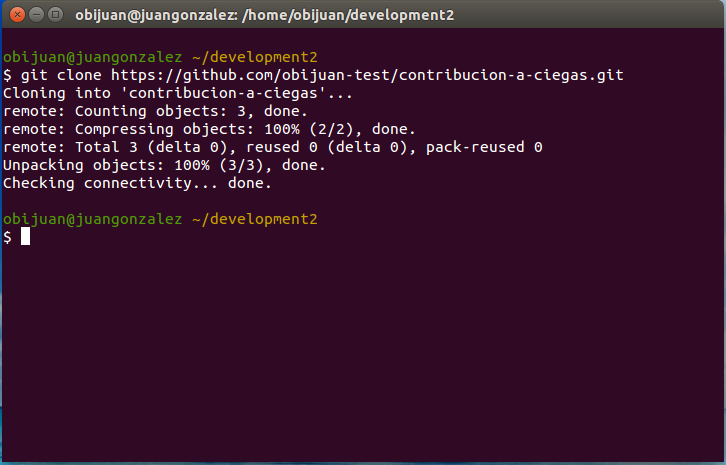The image size is (726, 465).
Task: Click the green obijuan@juangonzalez text in the first prompt
Action: (92, 57)
